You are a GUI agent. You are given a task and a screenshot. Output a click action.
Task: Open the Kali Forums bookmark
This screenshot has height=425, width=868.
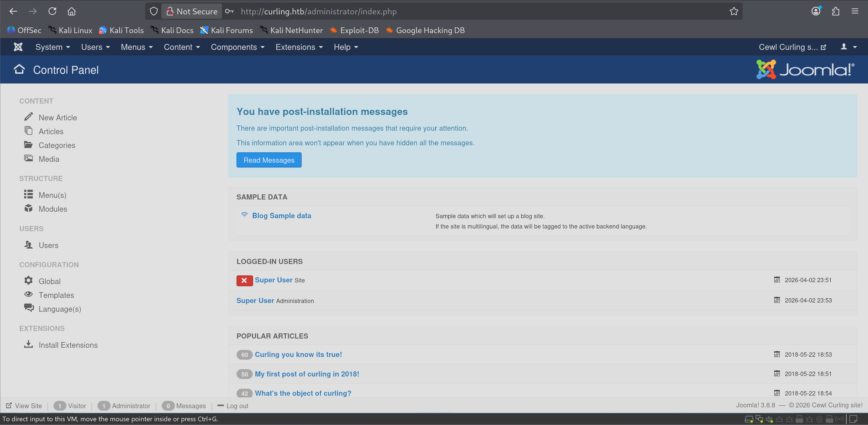[227, 30]
